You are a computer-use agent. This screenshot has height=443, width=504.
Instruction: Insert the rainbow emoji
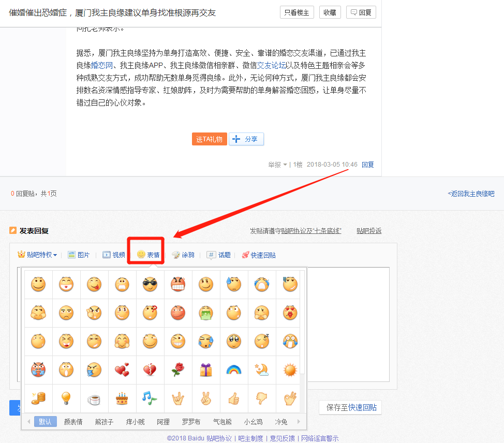234,370
